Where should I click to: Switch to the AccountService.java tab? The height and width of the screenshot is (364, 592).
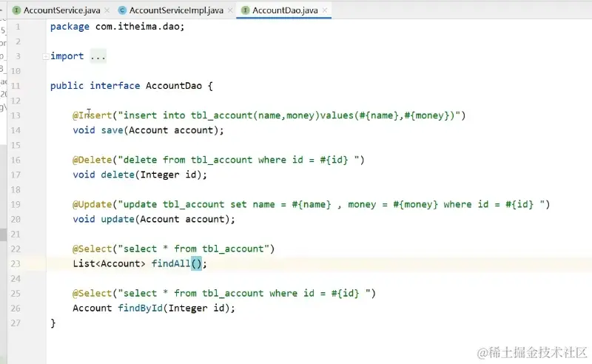pyautogui.click(x=61, y=10)
